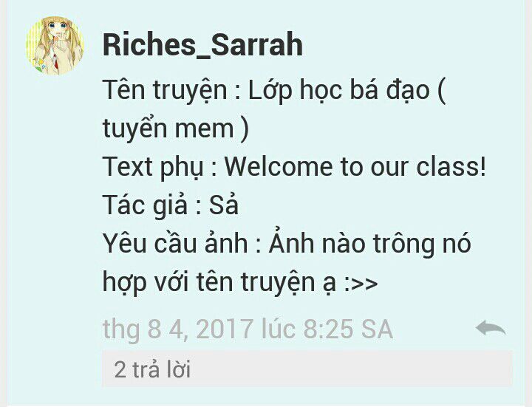Click the reply arrow icon

491,328
